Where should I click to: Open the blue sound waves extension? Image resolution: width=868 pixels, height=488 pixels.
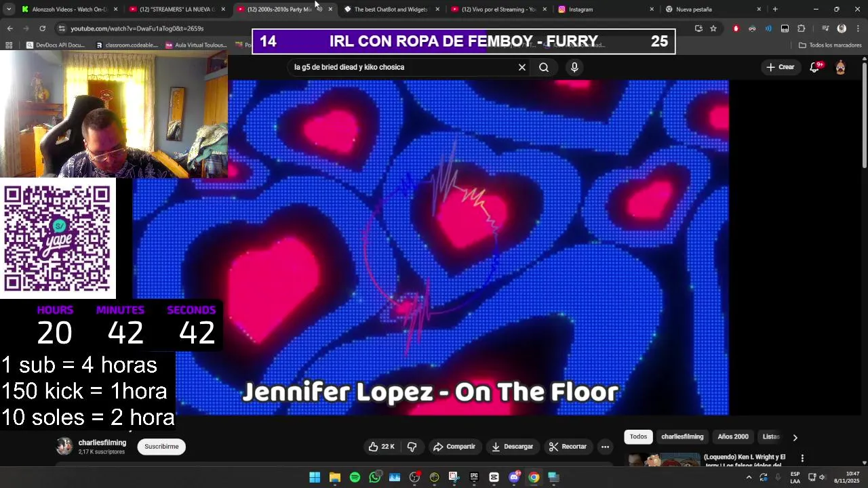[x=768, y=28]
